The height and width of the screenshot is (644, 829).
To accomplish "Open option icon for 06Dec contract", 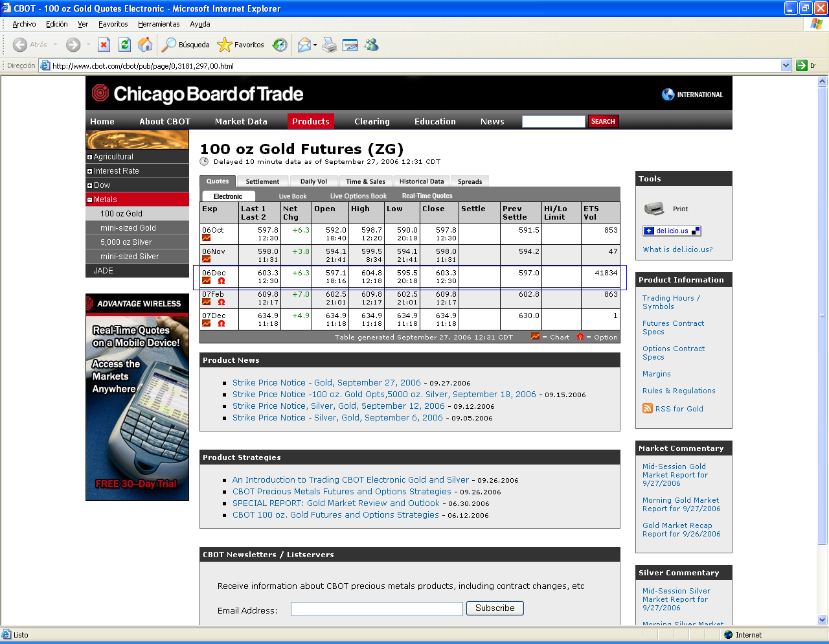I will (221, 281).
